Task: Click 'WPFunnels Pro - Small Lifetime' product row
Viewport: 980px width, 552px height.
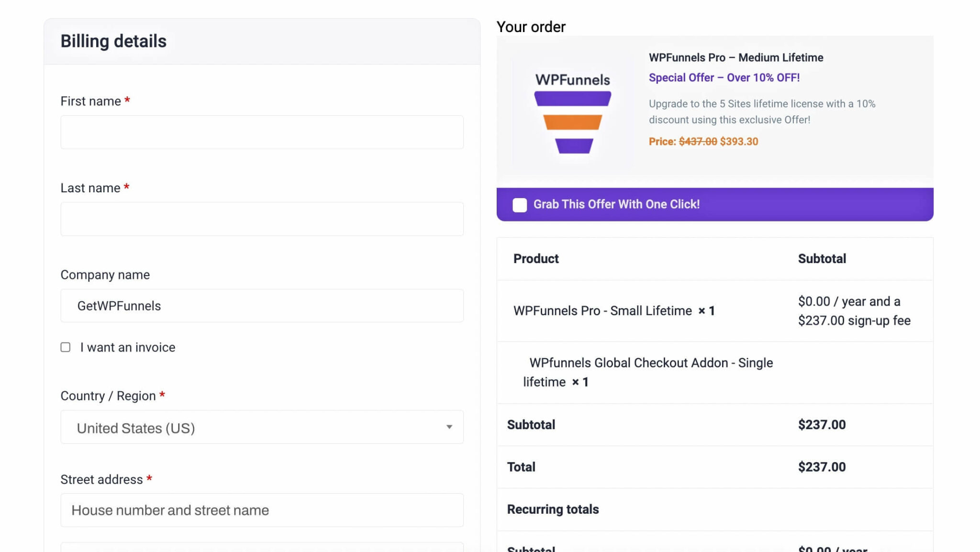Action: click(602, 311)
